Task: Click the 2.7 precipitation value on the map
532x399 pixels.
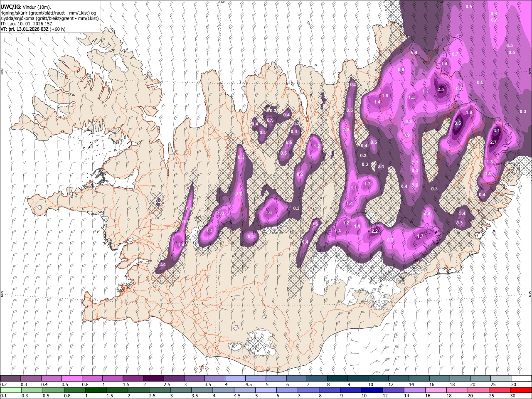Action: tap(493, 142)
